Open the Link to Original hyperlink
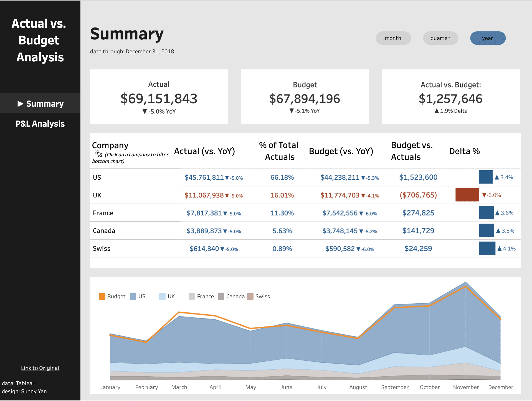Screen dimensions: 532x401 tap(40, 368)
